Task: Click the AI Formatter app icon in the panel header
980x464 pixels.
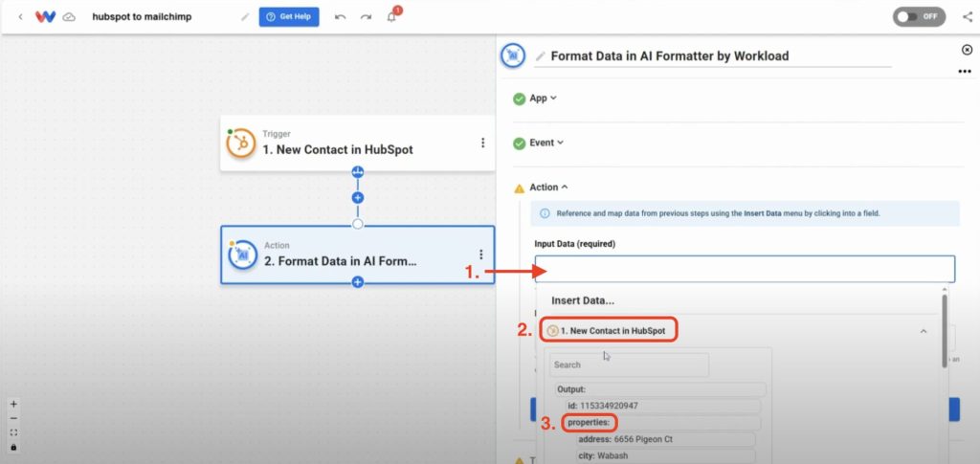Action: tap(514, 55)
